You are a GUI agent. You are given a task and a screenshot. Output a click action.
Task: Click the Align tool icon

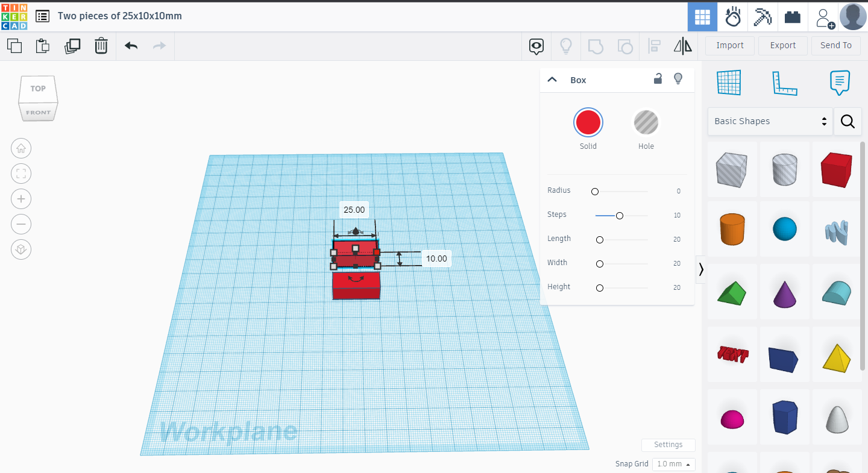(654, 46)
